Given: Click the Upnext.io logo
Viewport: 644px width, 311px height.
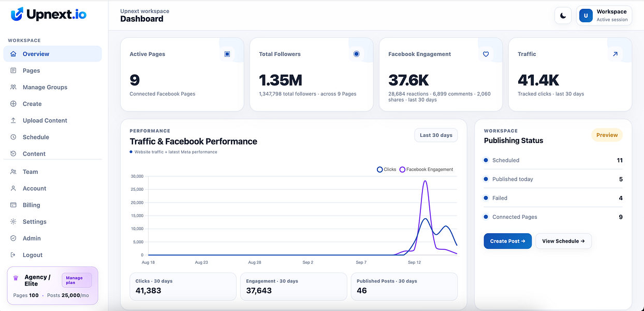Looking at the screenshot, I should point(49,14).
